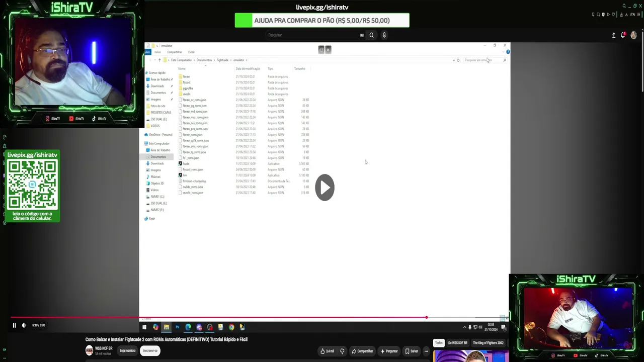Select the Todos filter chip
The image size is (644, 362).
439,343
